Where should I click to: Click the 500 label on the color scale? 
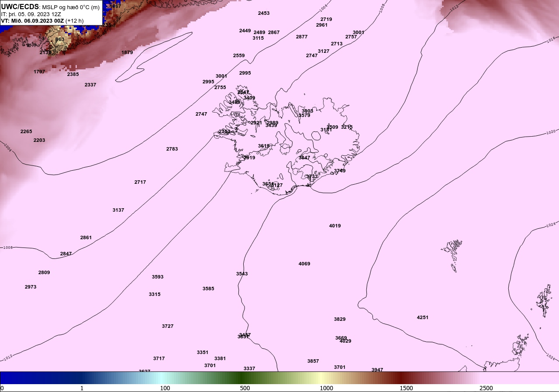coord(245,388)
